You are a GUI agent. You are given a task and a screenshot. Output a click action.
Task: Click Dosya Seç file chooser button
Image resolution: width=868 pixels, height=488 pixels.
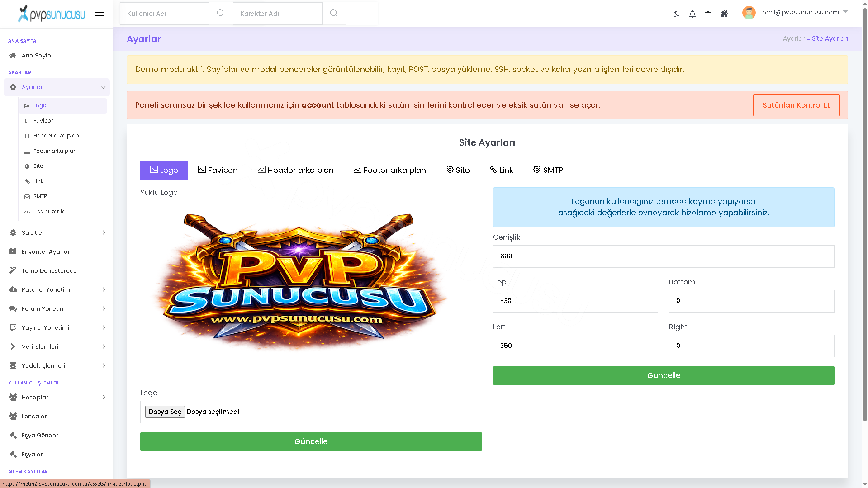click(165, 412)
